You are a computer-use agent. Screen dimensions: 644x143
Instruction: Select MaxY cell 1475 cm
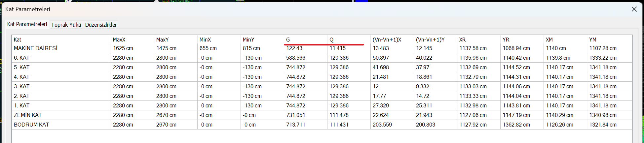[x=166, y=48]
